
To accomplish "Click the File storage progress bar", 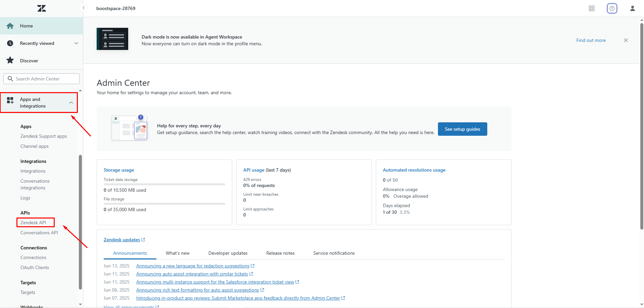I will pyautogui.click(x=164, y=204).
